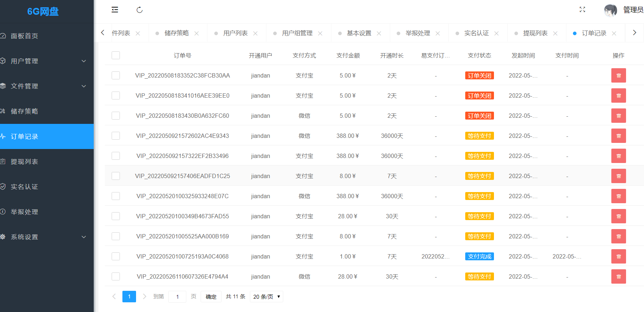The width and height of the screenshot is (644, 312).
Task: Check row VIP_2022052010072519​3A0C4068
Action: click(x=116, y=256)
